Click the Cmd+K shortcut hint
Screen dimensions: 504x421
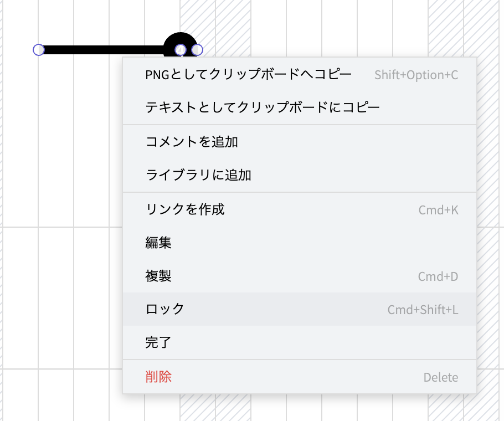(438, 210)
